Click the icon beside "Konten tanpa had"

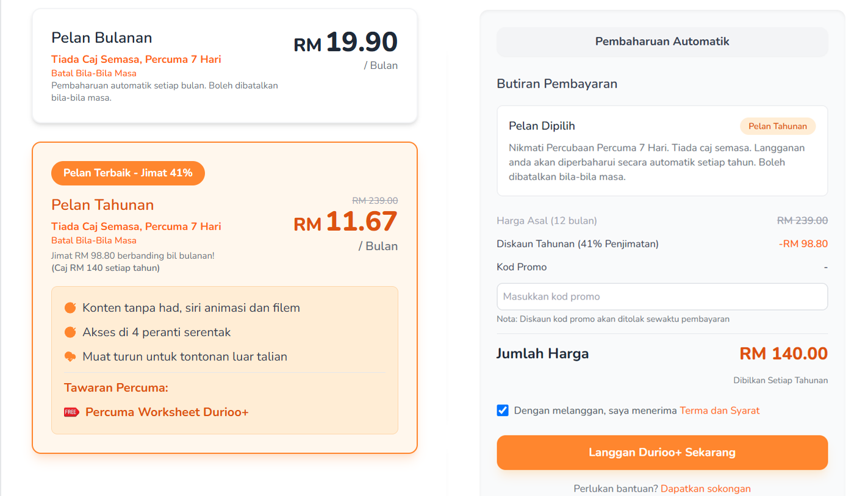[x=70, y=307]
